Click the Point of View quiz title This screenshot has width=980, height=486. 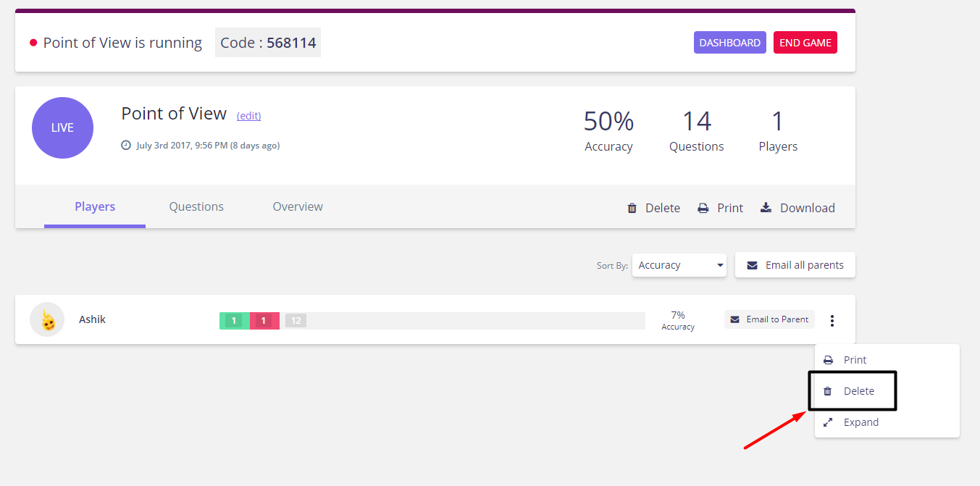(174, 114)
